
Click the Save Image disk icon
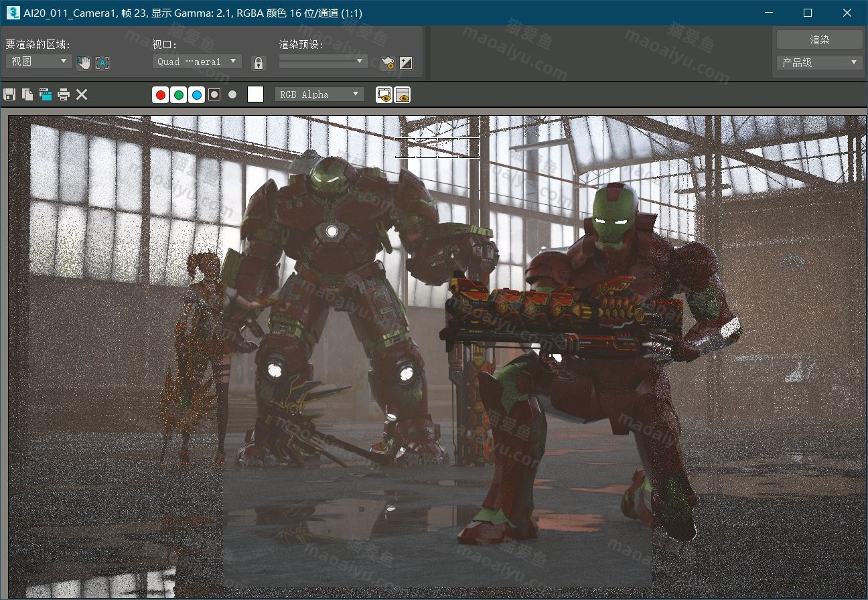tap(9, 94)
